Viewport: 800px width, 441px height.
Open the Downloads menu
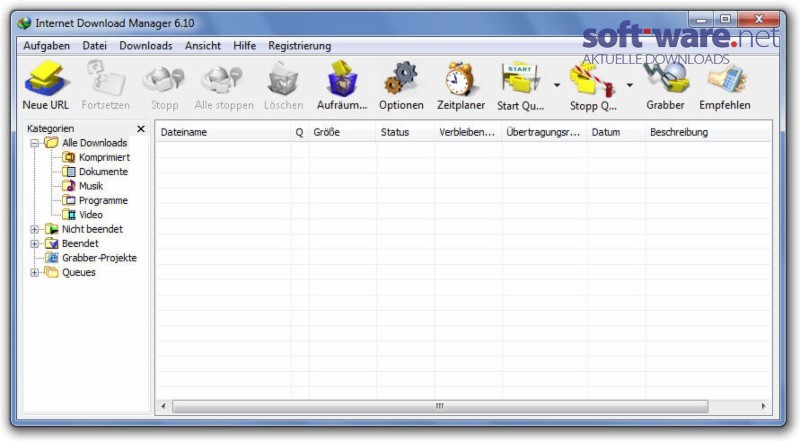tap(146, 45)
